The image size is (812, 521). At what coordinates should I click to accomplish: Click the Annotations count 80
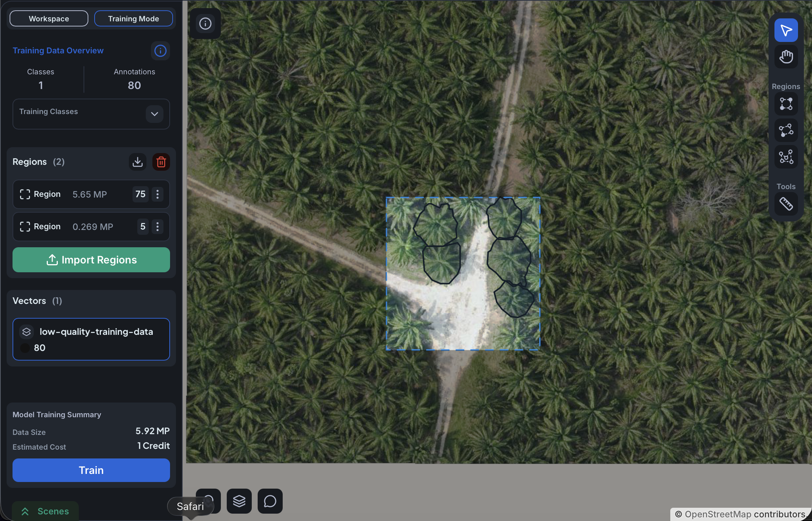(134, 85)
